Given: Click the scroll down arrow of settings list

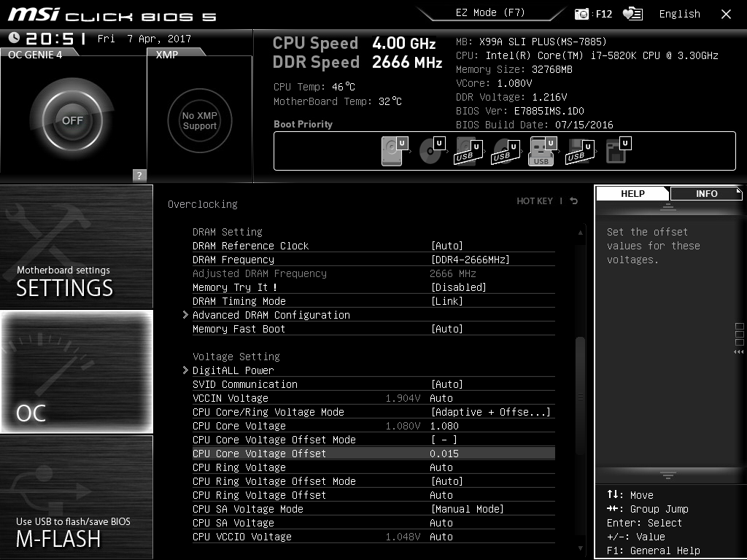Looking at the screenshot, I should [x=580, y=548].
